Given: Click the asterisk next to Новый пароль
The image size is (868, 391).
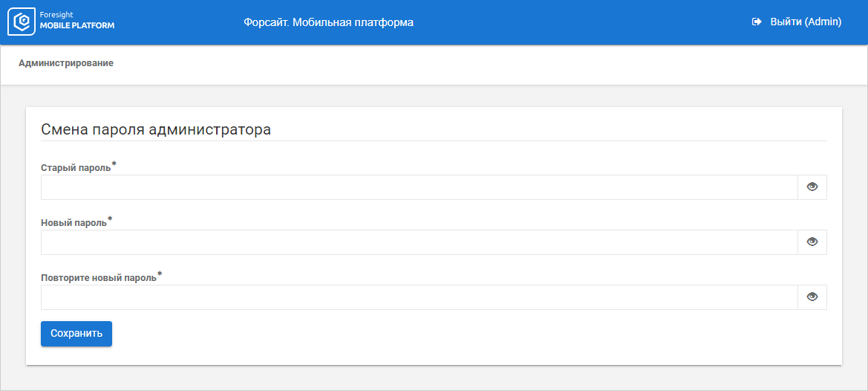Looking at the screenshot, I should coord(110,219).
